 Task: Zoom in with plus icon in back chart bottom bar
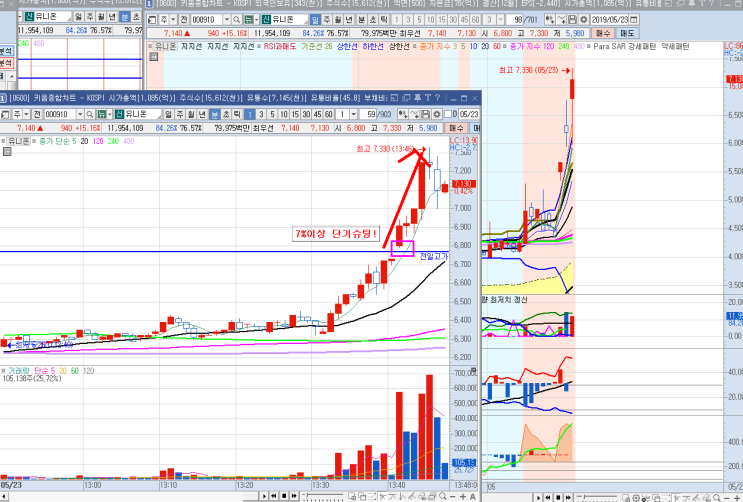point(737,498)
